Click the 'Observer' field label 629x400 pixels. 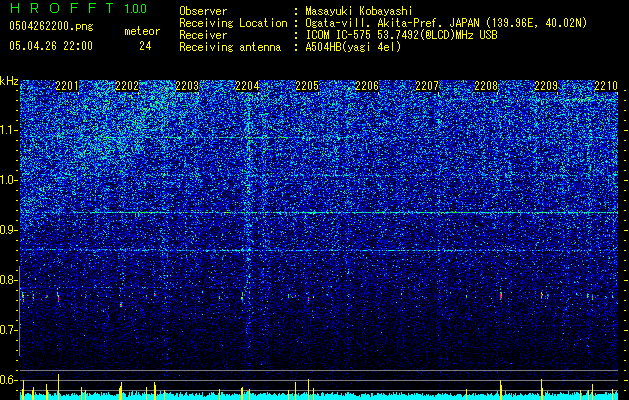coord(203,11)
